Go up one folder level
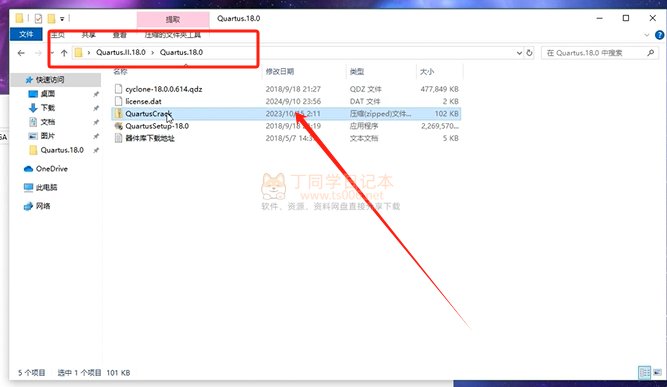Image resolution: width=667 pixels, height=387 pixels. (x=64, y=53)
